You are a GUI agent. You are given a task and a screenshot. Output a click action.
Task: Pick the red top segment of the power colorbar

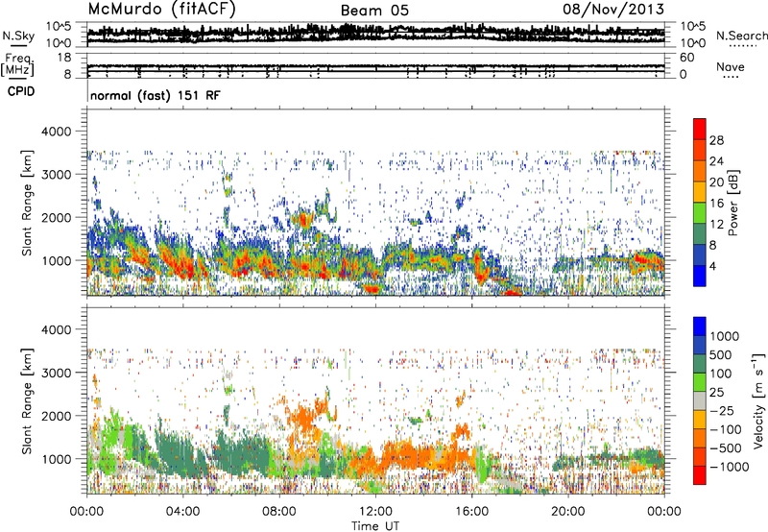[x=700, y=129]
